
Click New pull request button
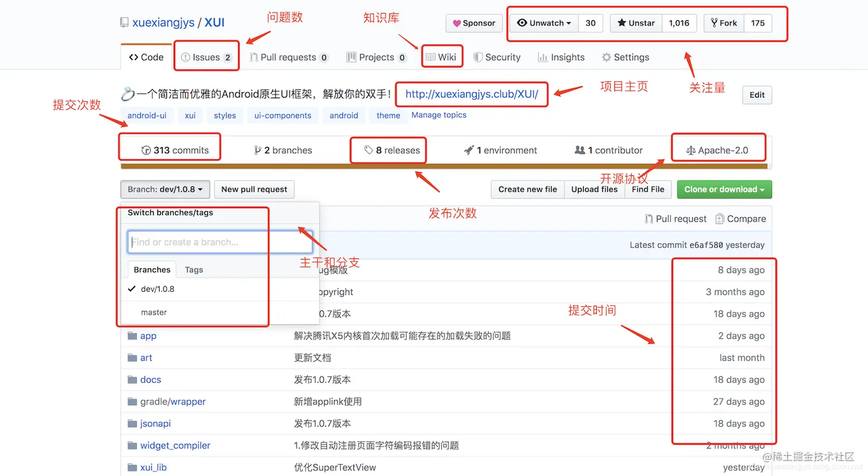point(254,189)
